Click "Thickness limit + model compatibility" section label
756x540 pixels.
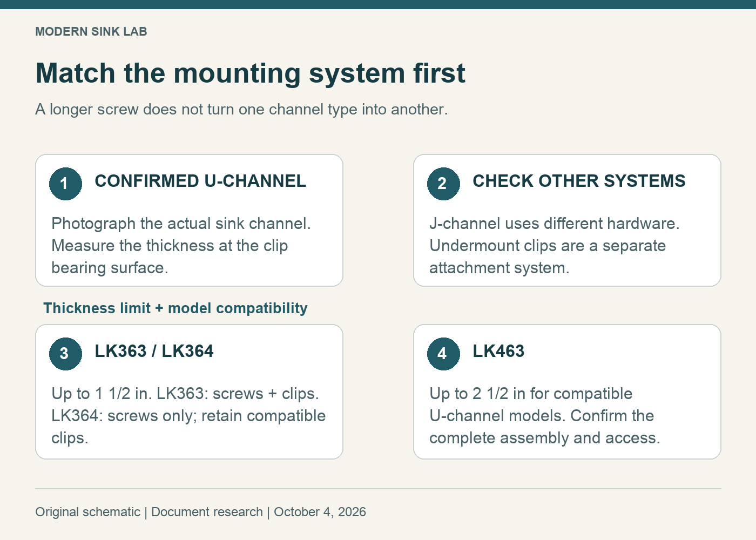175,308
